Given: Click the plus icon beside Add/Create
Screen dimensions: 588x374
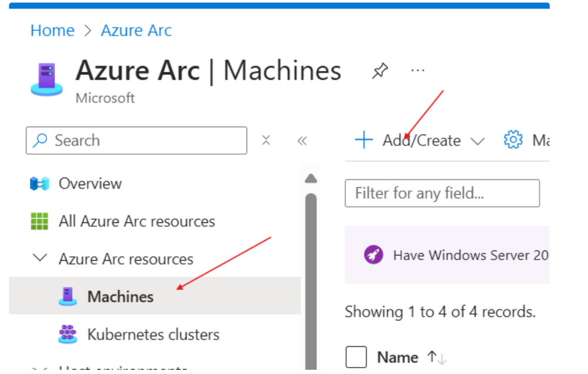Looking at the screenshot, I should pyautogui.click(x=364, y=140).
